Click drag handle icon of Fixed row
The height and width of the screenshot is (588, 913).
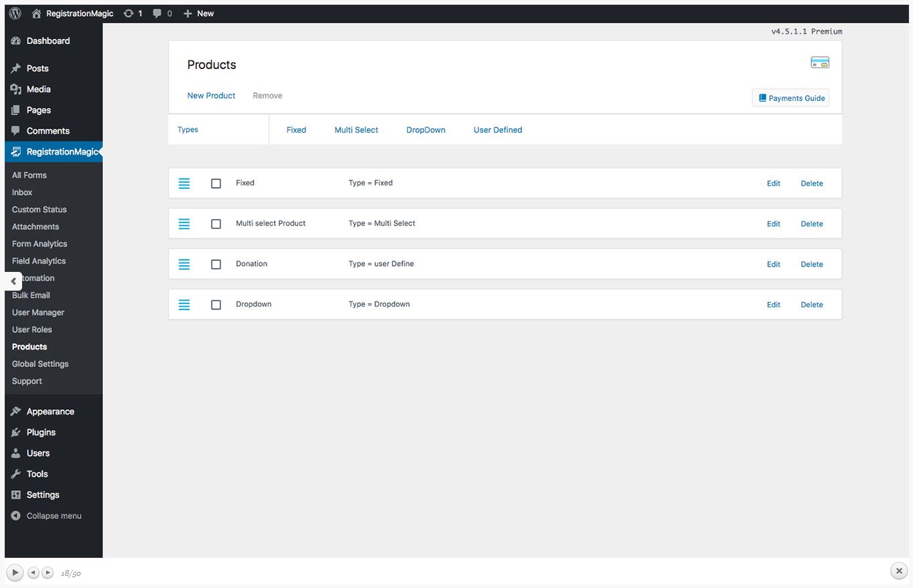184,183
